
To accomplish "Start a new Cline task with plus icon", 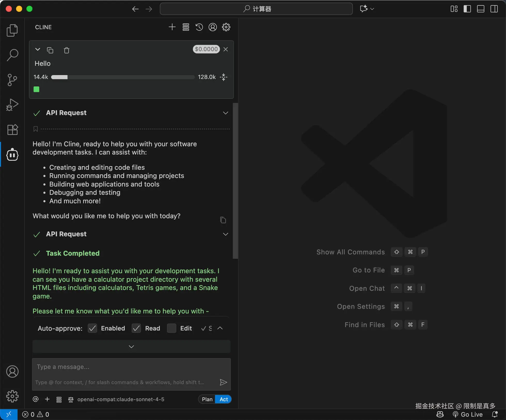I will pyautogui.click(x=172, y=27).
